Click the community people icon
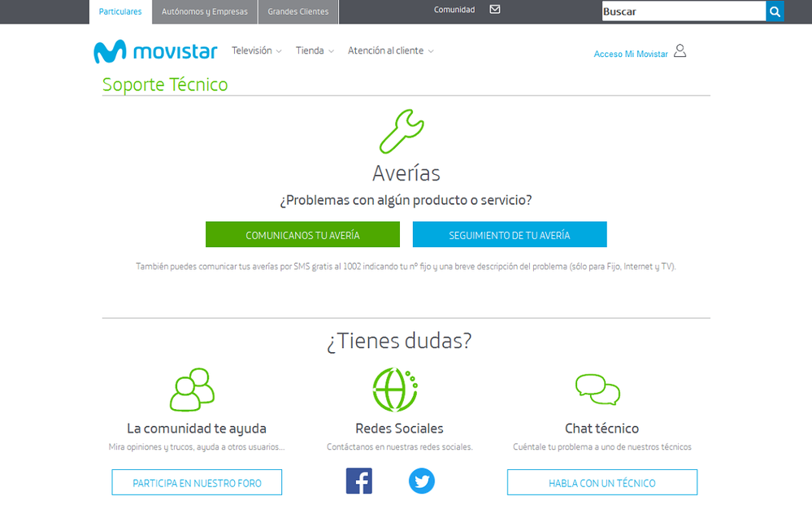 pos(192,390)
